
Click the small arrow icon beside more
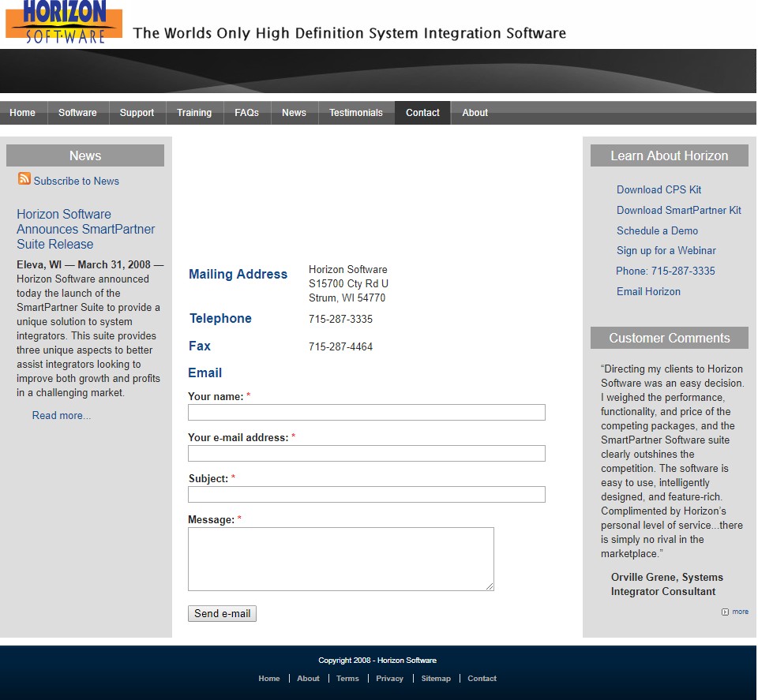[725, 612]
